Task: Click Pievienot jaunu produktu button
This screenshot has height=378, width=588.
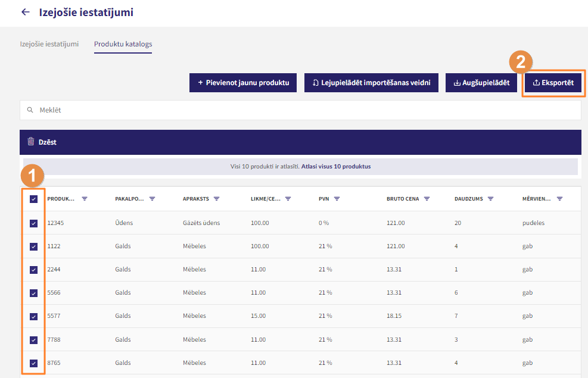Action: point(243,83)
